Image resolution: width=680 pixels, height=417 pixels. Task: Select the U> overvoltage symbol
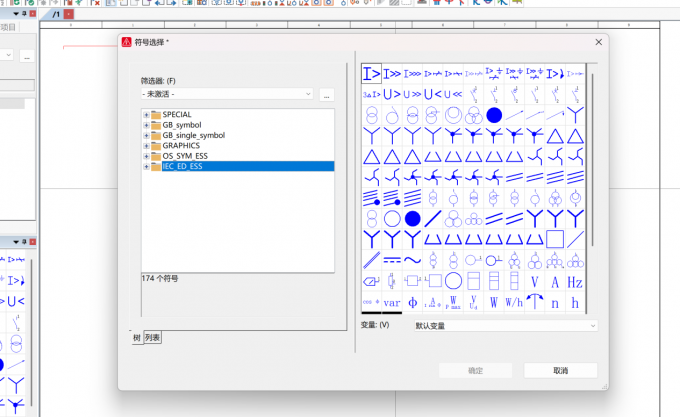point(392,94)
